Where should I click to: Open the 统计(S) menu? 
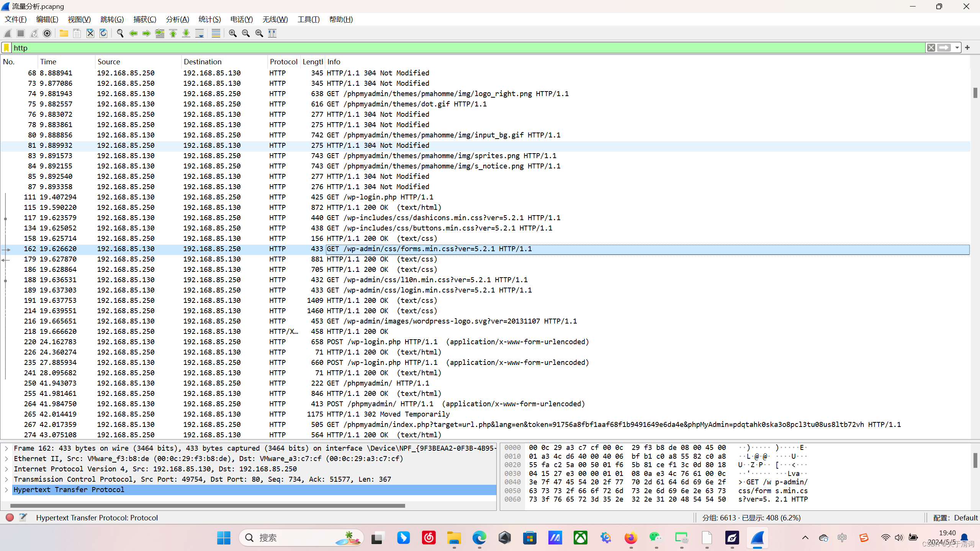tap(209, 19)
